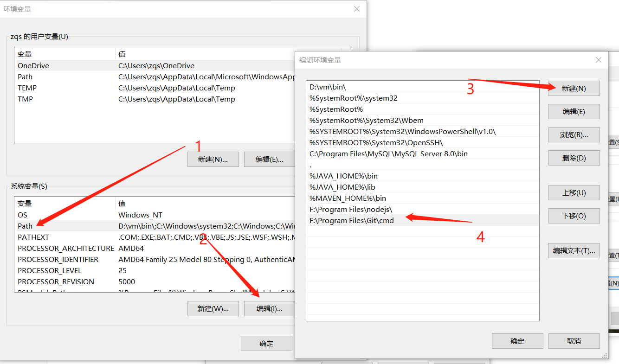Click 新建(N) in the 编辑环境变量 dialog
Screen dimensions: 619x364
(x=574, y=88)
